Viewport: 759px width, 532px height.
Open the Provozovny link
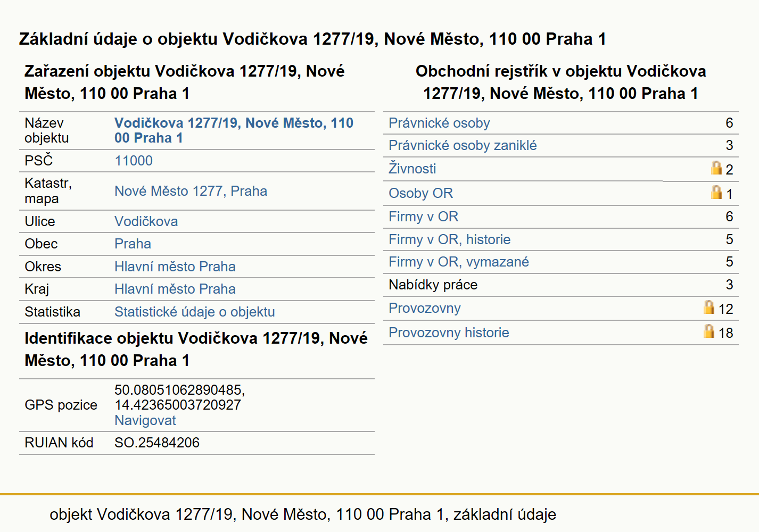[x=424, y=308]
